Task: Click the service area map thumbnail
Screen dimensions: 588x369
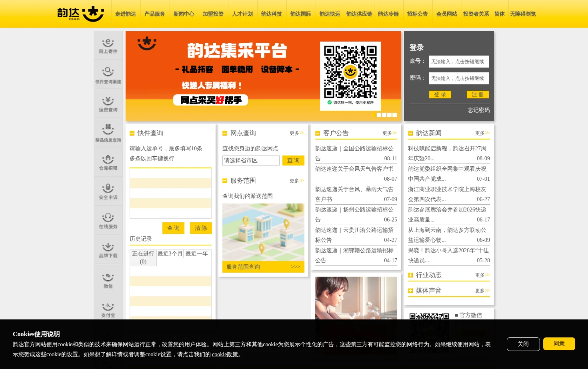Action: pyautogui.click(x=263, y=232)
